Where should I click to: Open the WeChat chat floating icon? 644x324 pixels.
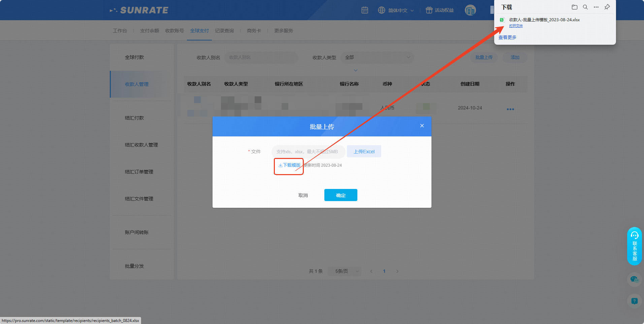point(634,279)
